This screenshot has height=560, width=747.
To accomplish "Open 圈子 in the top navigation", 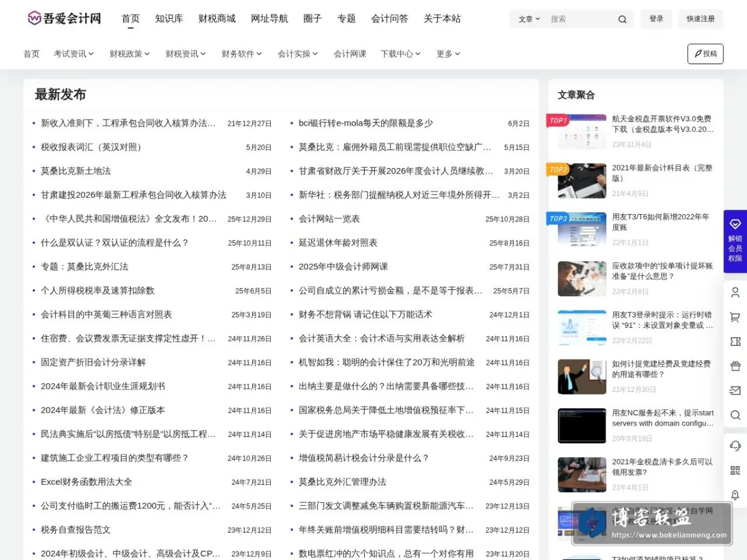I will 312,19.
